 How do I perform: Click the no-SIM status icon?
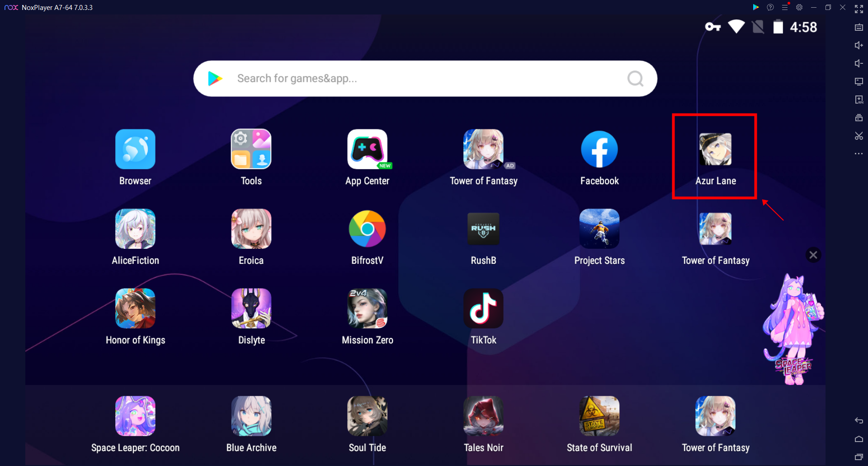(758, 27)
